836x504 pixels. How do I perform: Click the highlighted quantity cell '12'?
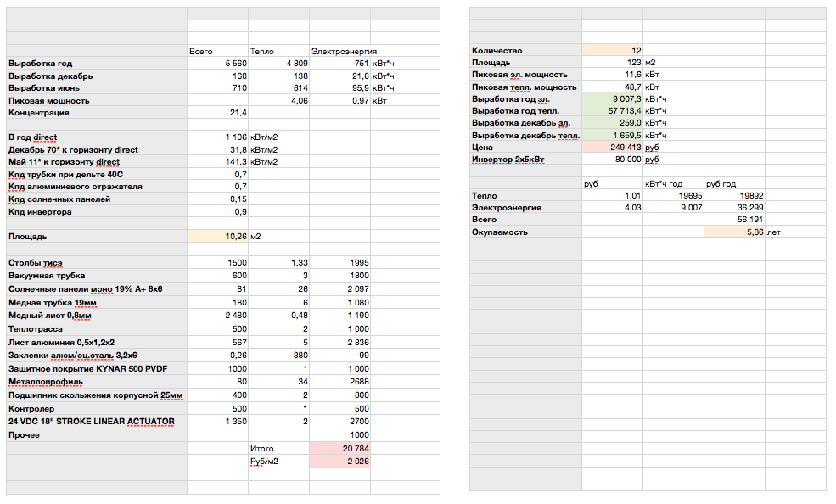[x=612, y=50]
